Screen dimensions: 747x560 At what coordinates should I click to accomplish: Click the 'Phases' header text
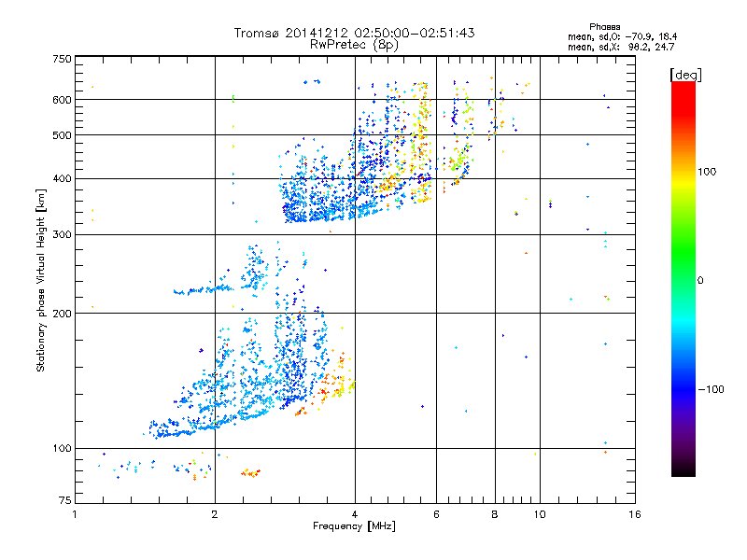[x=604, y=27]
